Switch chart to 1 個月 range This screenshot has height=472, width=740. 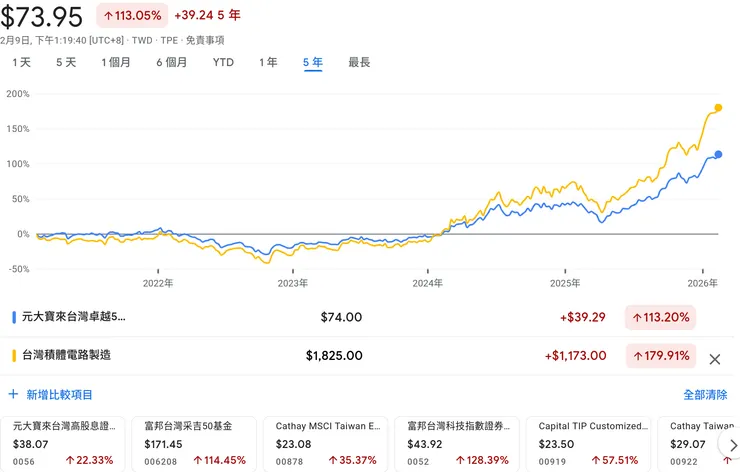click(116, 62)
